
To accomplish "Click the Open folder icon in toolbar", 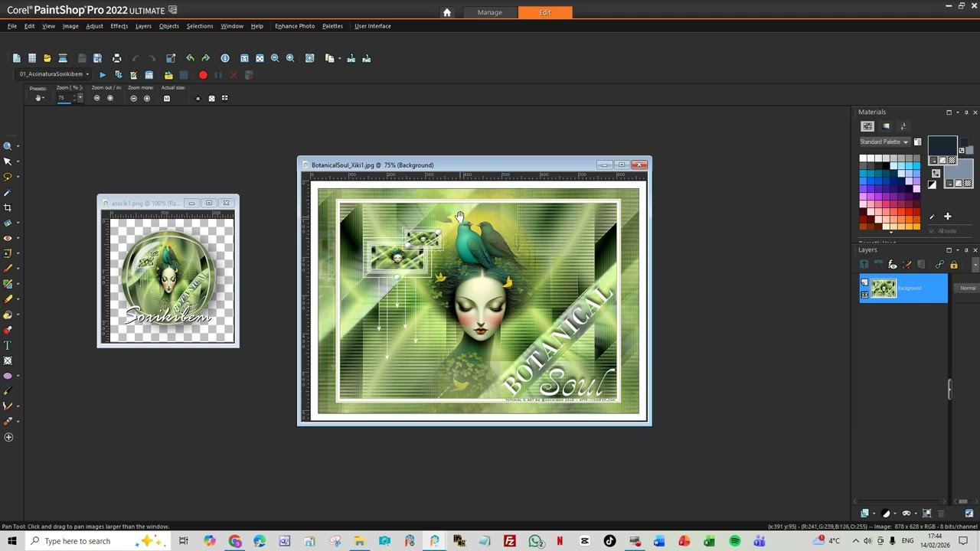I will pos(47,58).
